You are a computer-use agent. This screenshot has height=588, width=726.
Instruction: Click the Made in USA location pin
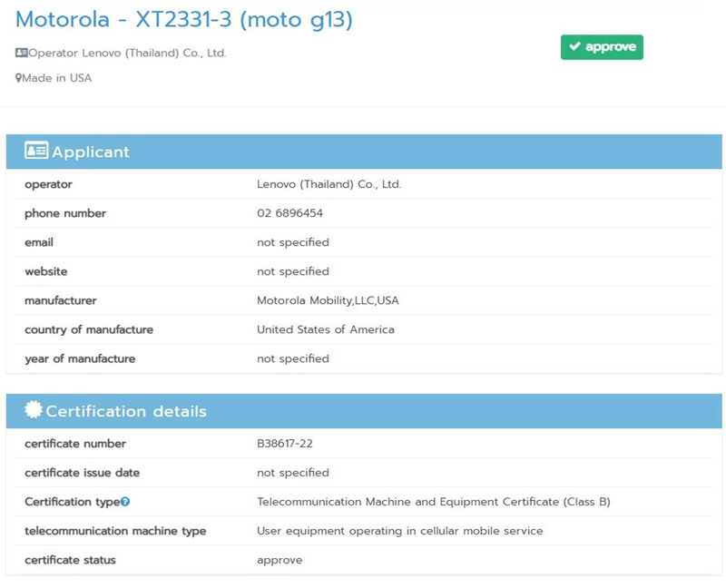pyautogui.click(x=18, y=78)
